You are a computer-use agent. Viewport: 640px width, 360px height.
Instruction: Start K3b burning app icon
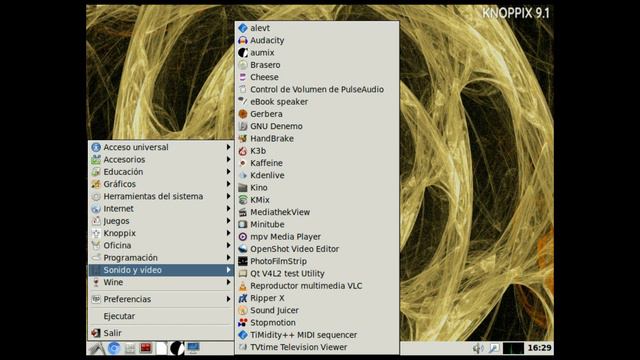click(243, 151)
